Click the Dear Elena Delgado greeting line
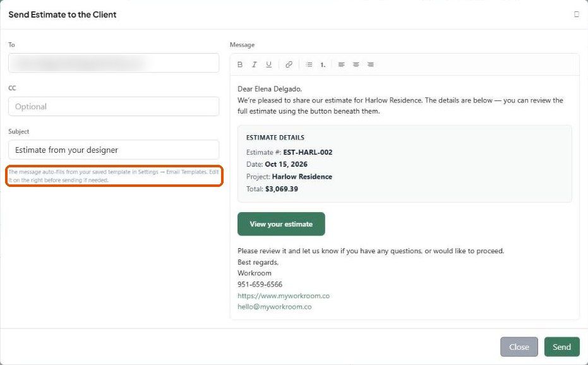The width and height of the screenshot is (588, 365). [x=270, y=89]
